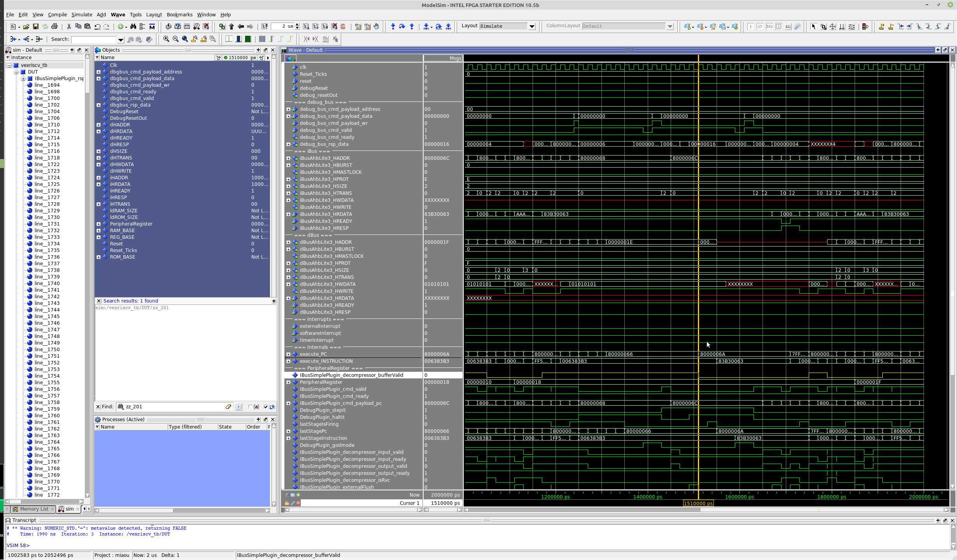
Task: Click the red minus to delete Cursor 1
Action: pos(298,503)
